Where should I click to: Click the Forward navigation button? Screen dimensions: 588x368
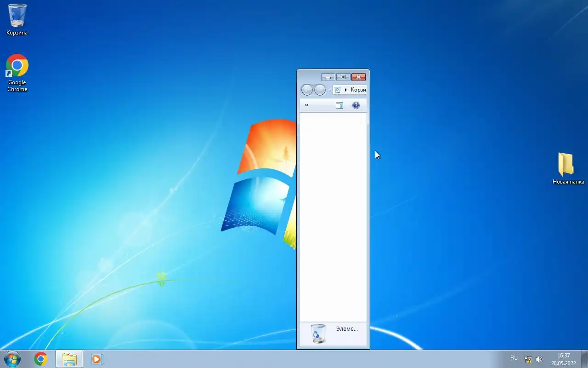click(320, 90)
